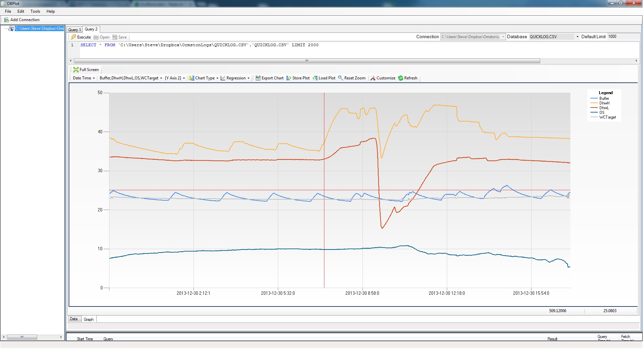The height and width of the screenshot is (349, 644).
Task: Click the Add Connection icon
Action: pos(6,20)
